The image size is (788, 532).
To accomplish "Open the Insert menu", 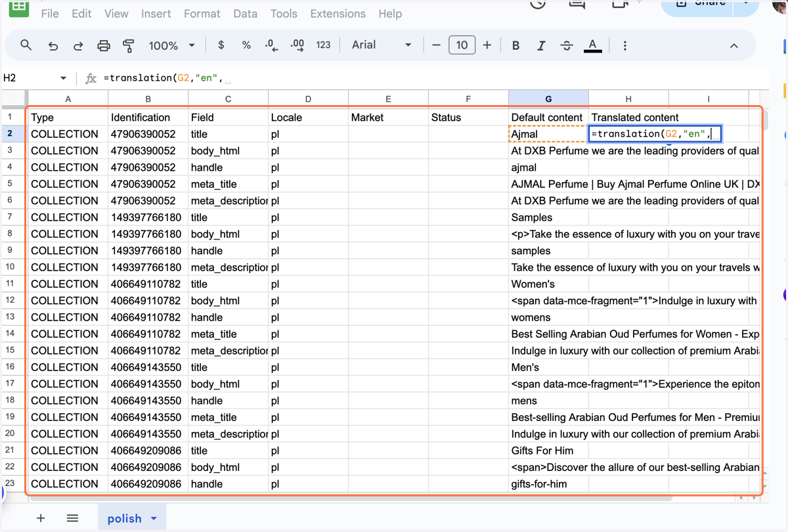I will point(156,13).
